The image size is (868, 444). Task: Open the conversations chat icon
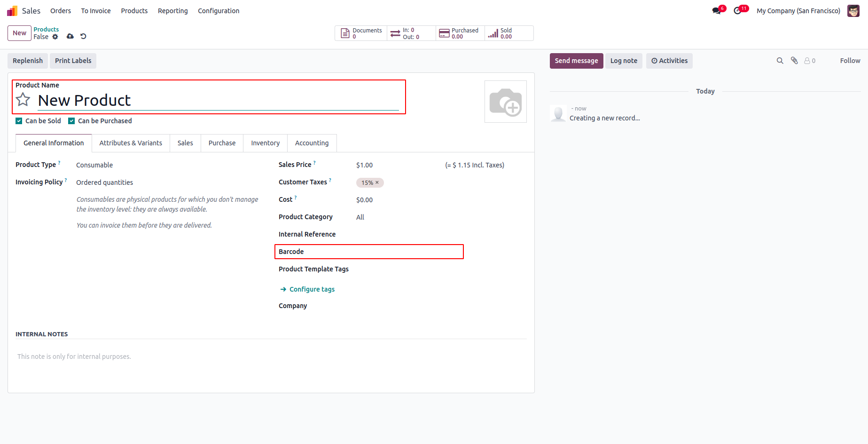716,11
